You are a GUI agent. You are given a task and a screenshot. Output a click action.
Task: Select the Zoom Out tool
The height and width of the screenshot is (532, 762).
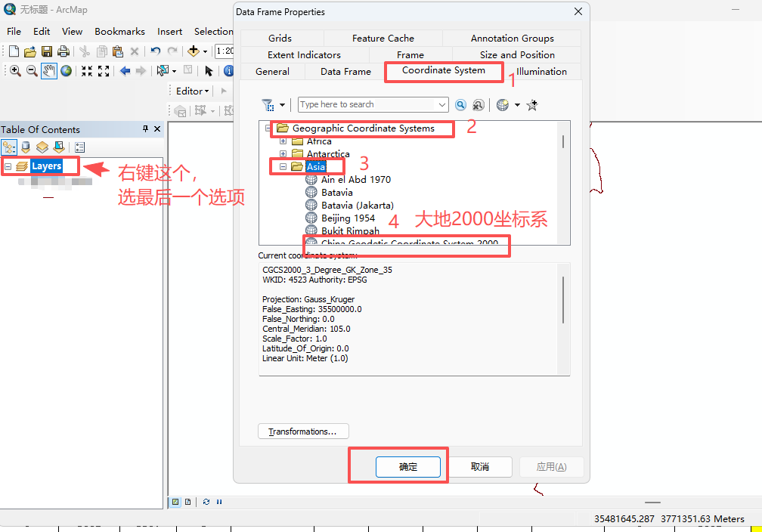click(x=32, y=71)
